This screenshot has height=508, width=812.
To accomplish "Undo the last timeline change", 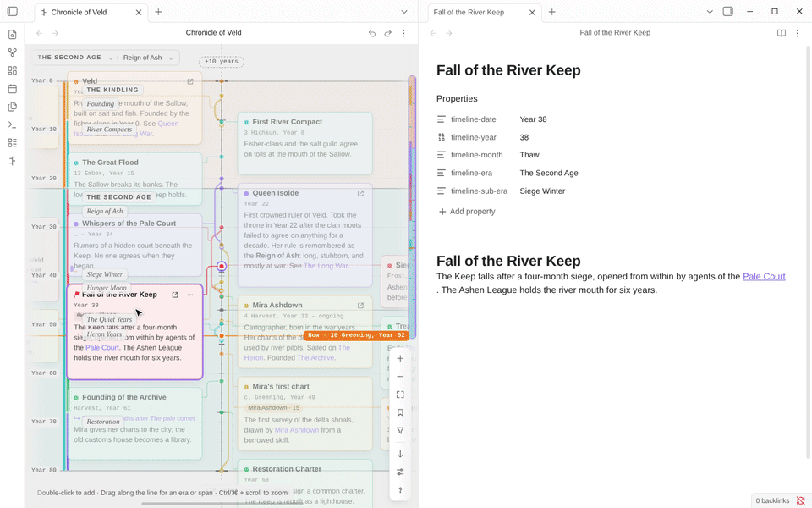I will pos(372,33).
